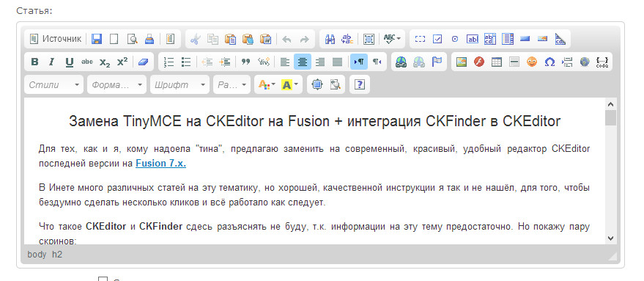Image resolution: width=644 pixels, height=281 pixels.
Task: Toggle Subscript formatting
Action: coord(104,62)
